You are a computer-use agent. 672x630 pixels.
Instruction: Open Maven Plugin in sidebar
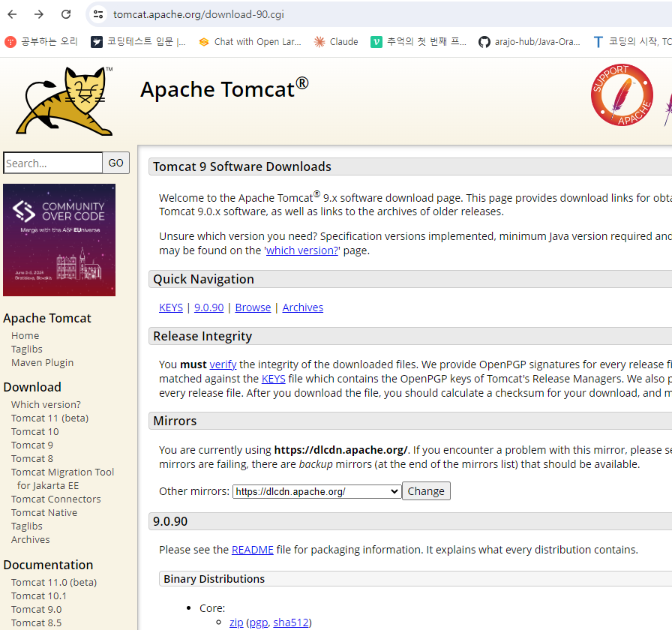(x=43, y=362)
